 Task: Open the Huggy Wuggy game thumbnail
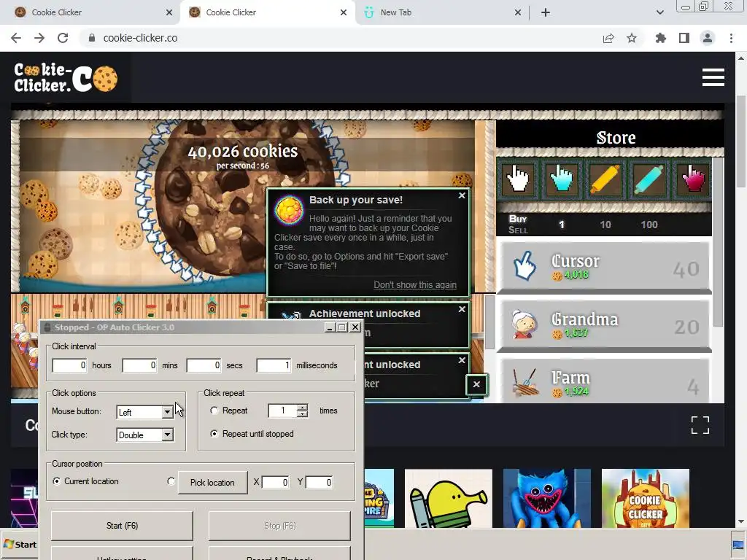(547, 498)
